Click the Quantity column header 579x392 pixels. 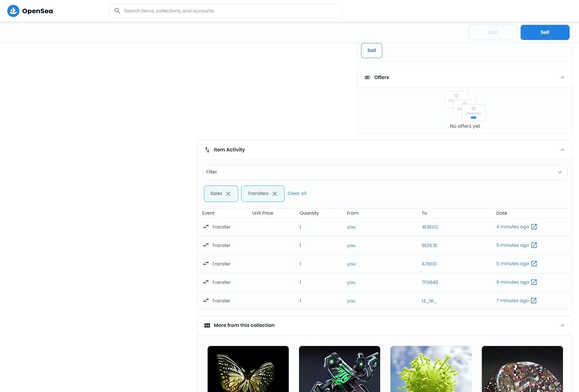(x=309, y=213)
